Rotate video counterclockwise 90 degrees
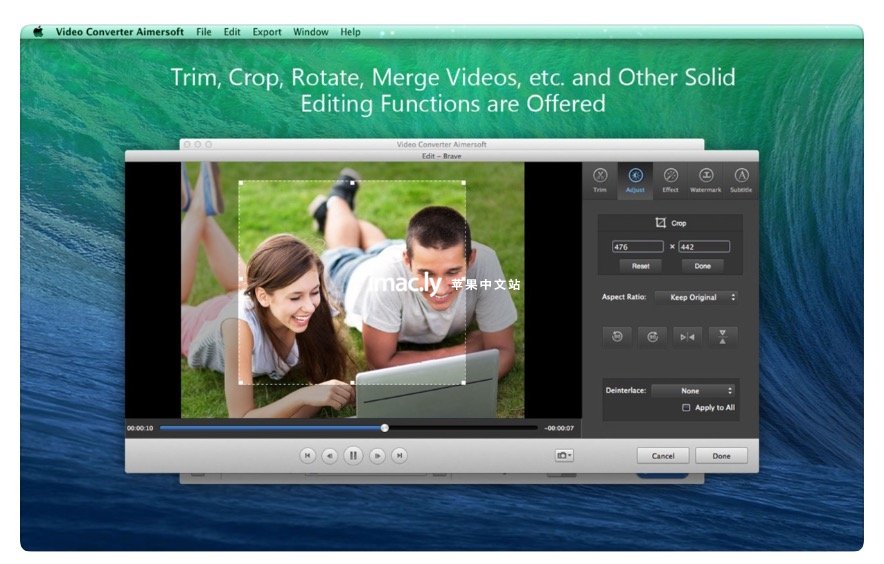The width and height of the screenshot is (884, 564). 617,337
